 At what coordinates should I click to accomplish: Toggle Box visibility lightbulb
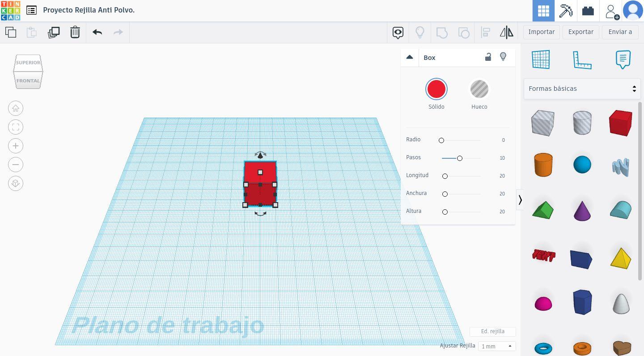click(503, 57)
